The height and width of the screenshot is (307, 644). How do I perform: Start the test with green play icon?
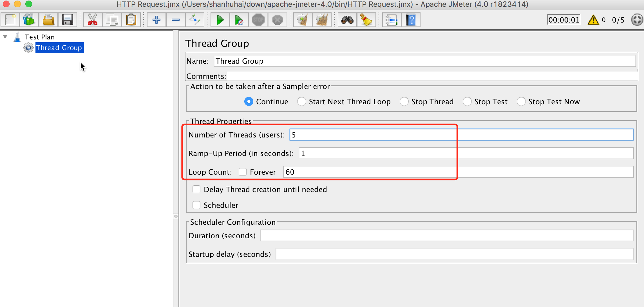(220, 20)
